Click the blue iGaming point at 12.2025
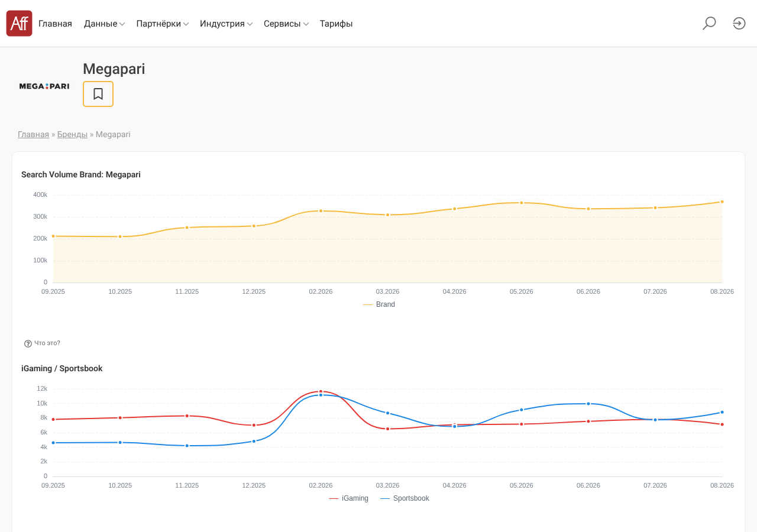The width and height of the screenshot is (757, 532). click(254, 441)
